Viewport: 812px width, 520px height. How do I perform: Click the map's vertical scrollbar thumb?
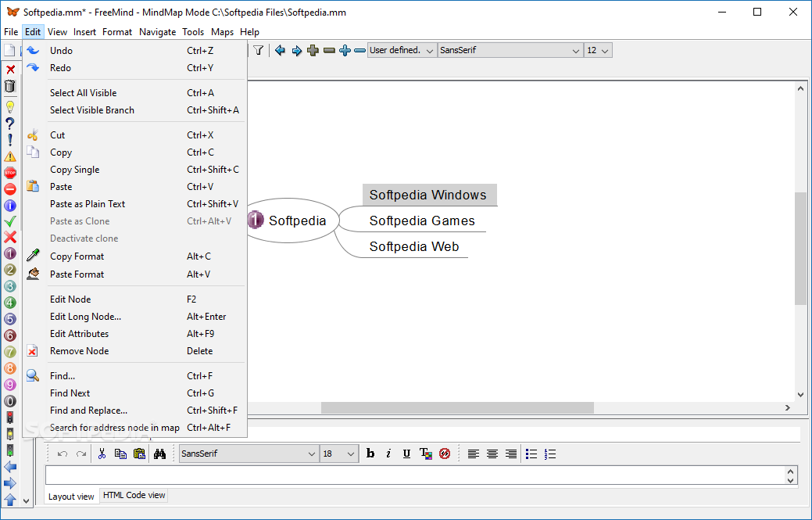(x=800, y=249)
